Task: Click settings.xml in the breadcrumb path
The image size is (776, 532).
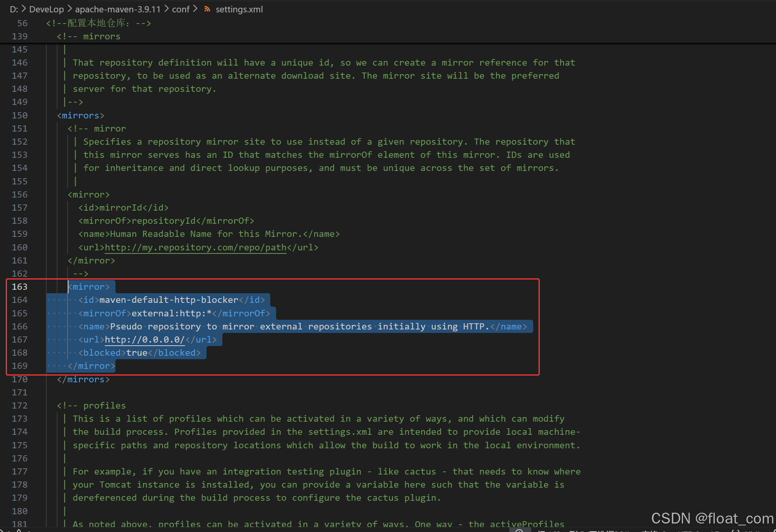Action: (239, 9)
